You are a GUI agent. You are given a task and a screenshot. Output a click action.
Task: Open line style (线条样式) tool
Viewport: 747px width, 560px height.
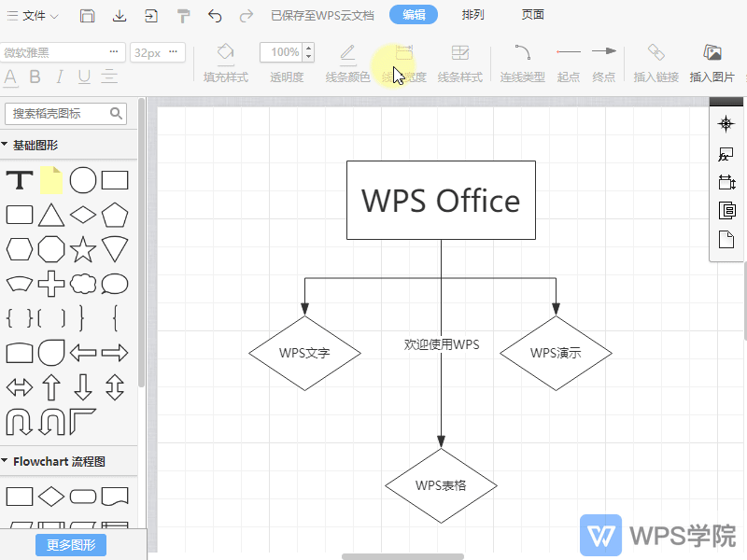pyautogui.click(x=460, y=63)
